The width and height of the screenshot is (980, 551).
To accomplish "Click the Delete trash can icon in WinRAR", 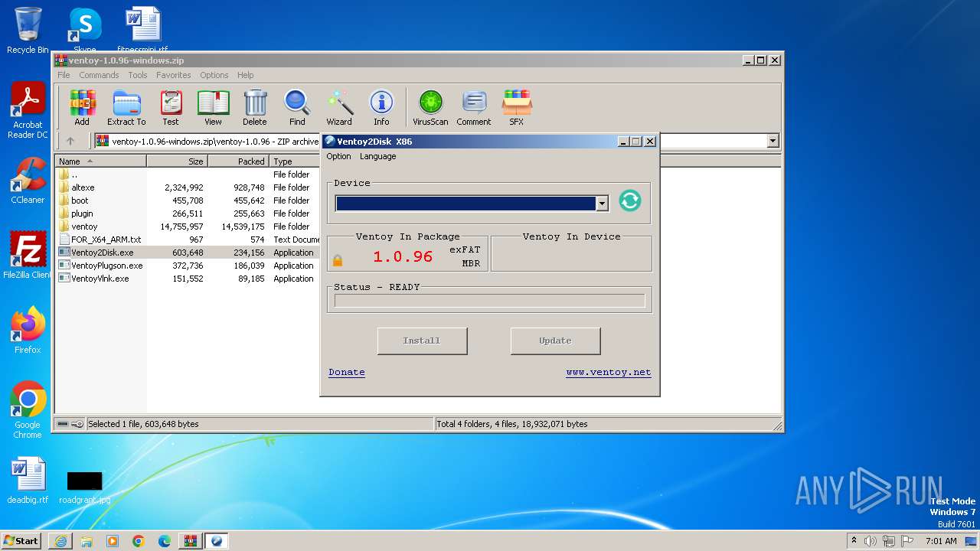I will (255, 107).
